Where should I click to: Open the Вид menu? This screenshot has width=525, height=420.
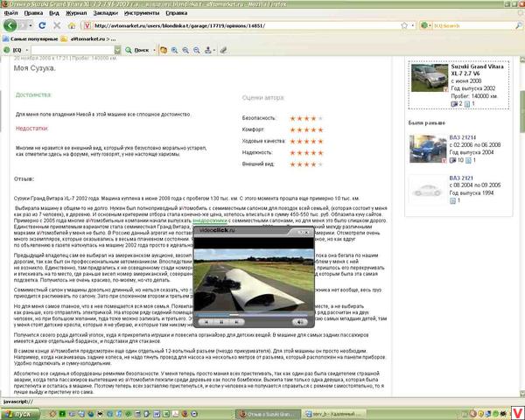[x=54, y=13]
